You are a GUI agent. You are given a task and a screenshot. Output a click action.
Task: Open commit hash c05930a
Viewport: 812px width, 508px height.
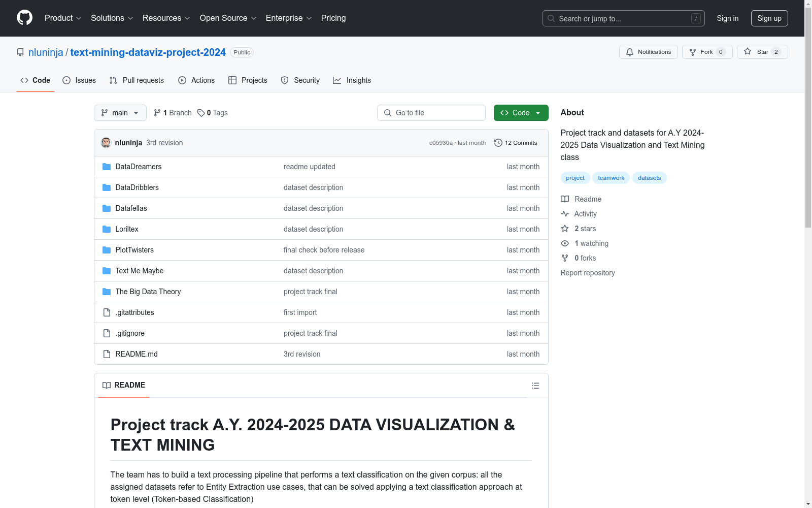point(441,143)
